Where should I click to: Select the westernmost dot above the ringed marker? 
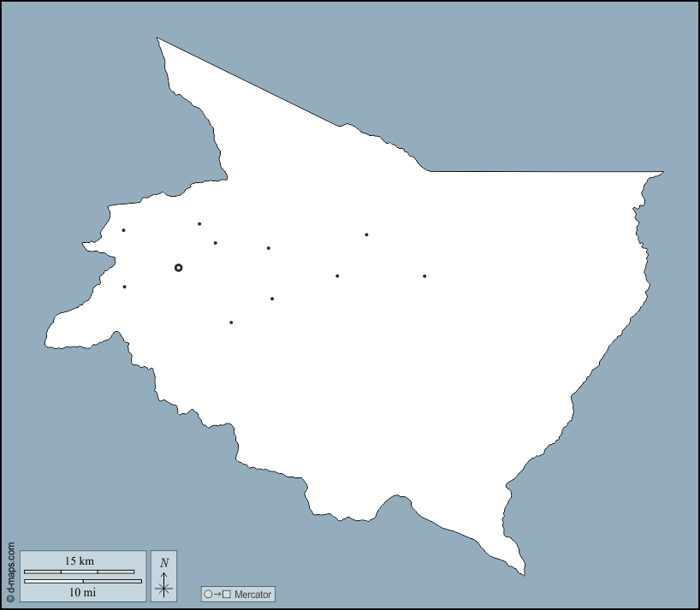click(x=123, y=230)
